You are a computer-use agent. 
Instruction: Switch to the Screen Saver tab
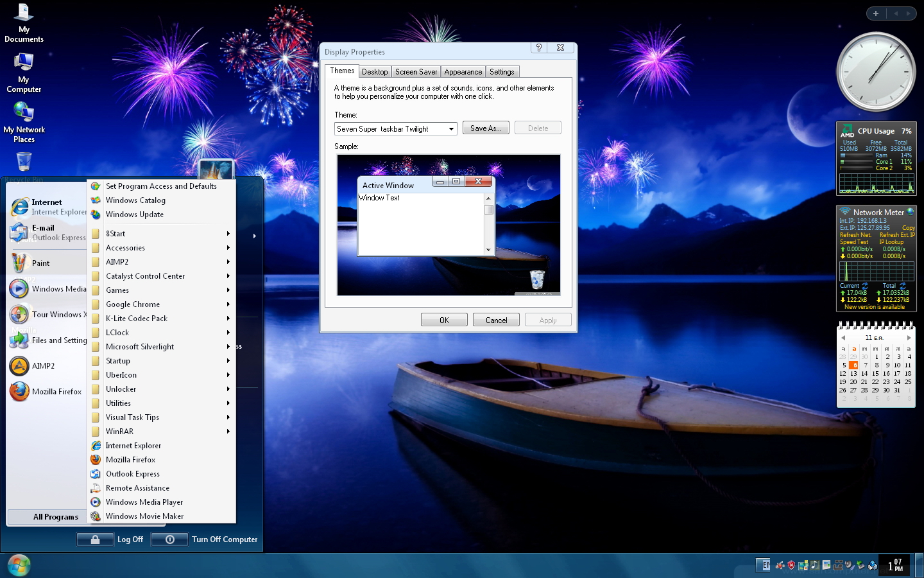click(416, 71)
